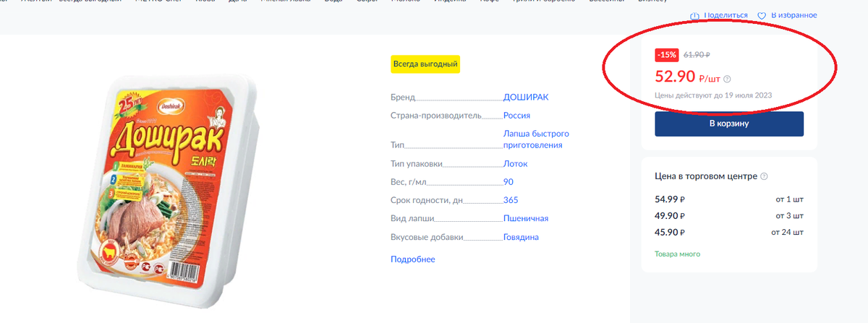Click the Говядина flavor link
The image size is (868, 323).
pos(521,237)
